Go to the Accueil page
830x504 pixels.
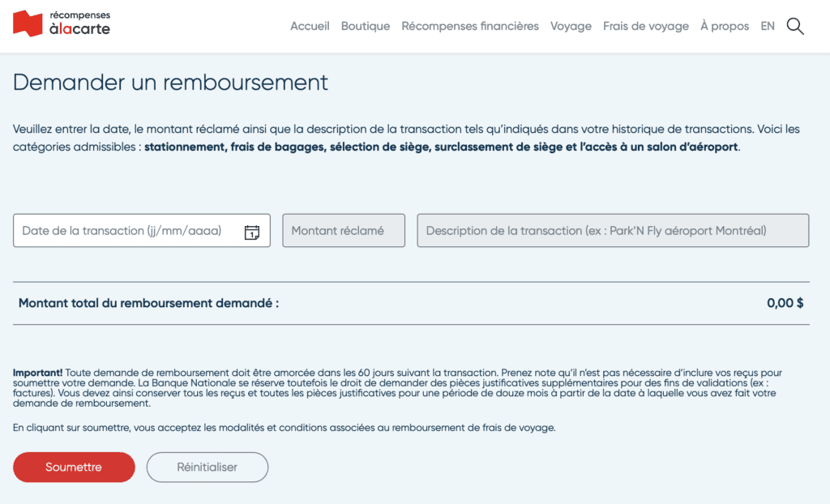coord(310,26)
